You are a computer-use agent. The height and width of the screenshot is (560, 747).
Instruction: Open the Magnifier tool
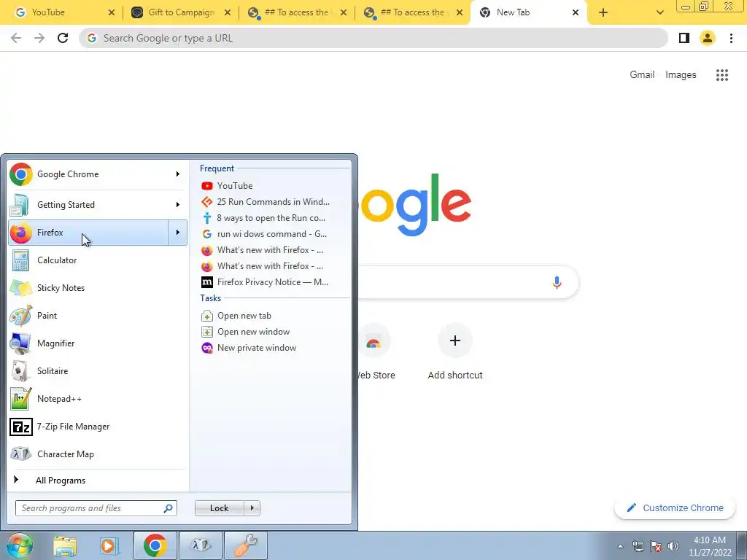98,343
